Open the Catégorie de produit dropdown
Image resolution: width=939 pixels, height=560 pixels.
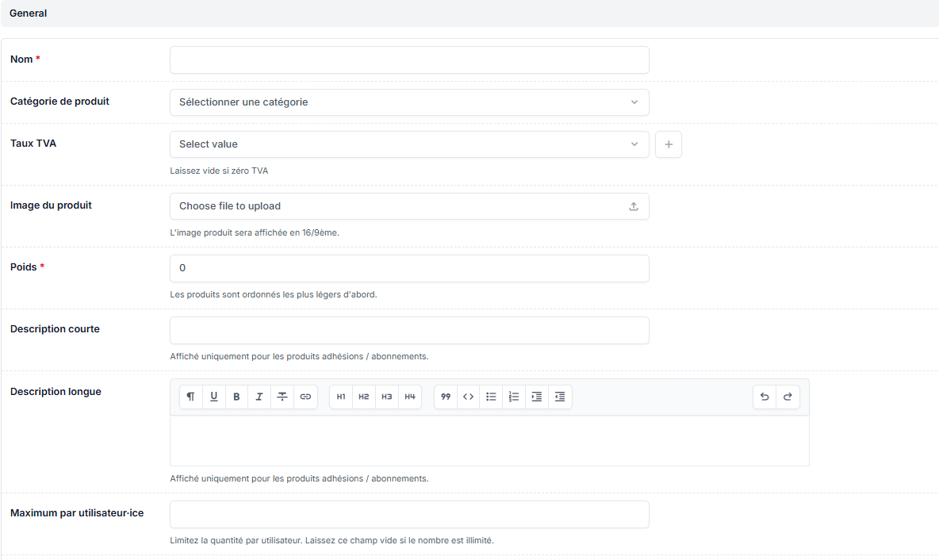click(x=409, y=102)
